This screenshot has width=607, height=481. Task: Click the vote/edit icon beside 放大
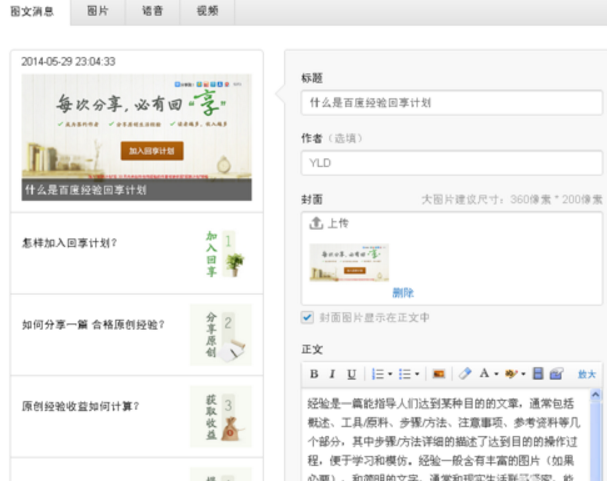[556, 374]
